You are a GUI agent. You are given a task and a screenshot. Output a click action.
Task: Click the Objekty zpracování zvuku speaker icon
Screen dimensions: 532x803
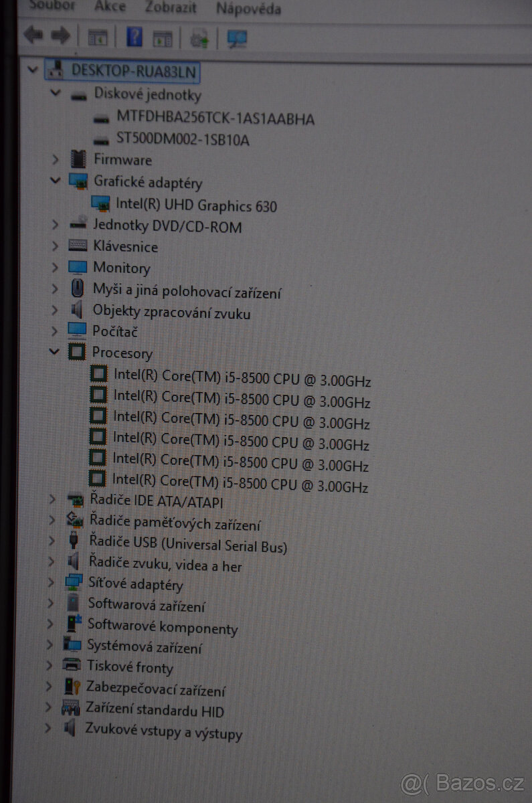(x=77, y=310)
